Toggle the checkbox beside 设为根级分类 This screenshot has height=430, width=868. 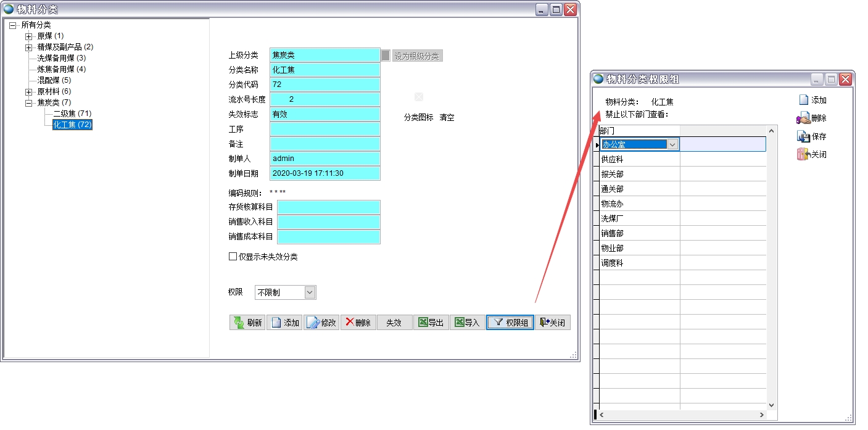(386, 56)
